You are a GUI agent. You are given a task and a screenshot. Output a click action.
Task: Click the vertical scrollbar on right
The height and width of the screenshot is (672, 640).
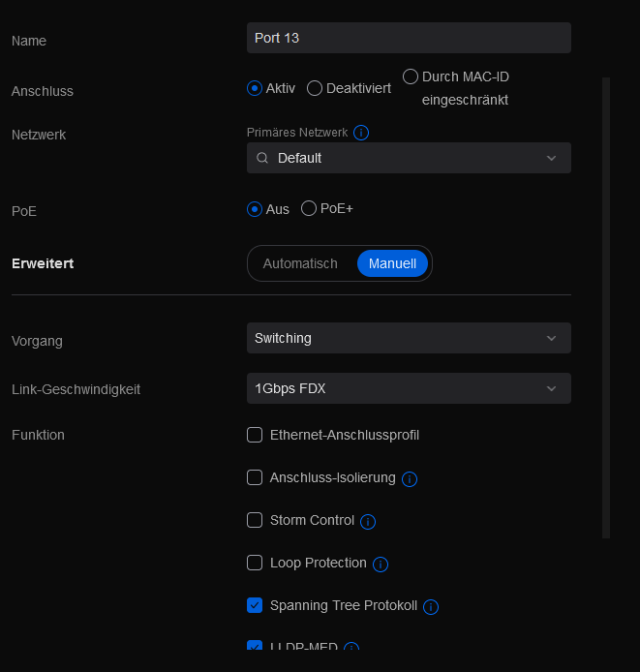[606, 308]
